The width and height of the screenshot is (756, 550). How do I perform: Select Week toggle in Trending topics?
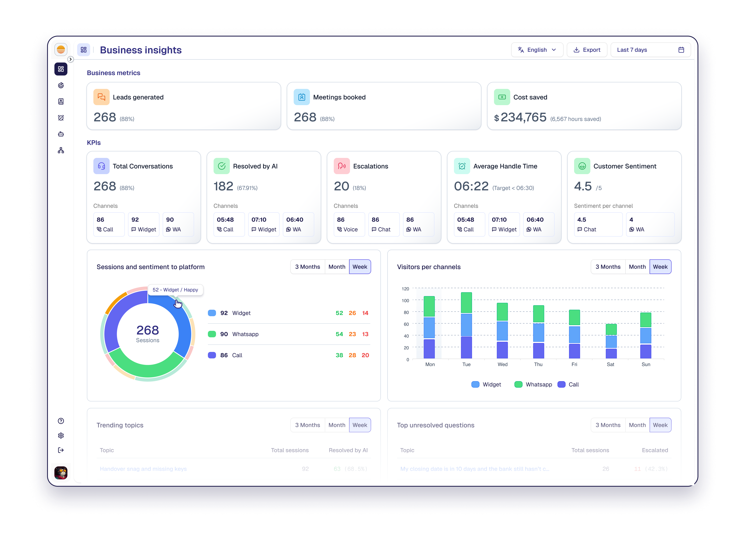click(360, 425)
